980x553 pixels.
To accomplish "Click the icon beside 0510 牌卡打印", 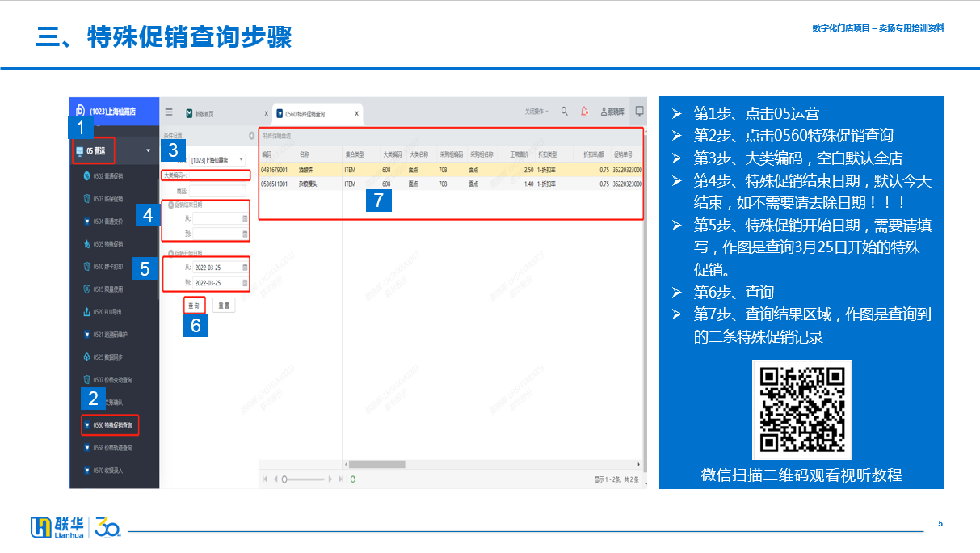I will tap(87, 266).
